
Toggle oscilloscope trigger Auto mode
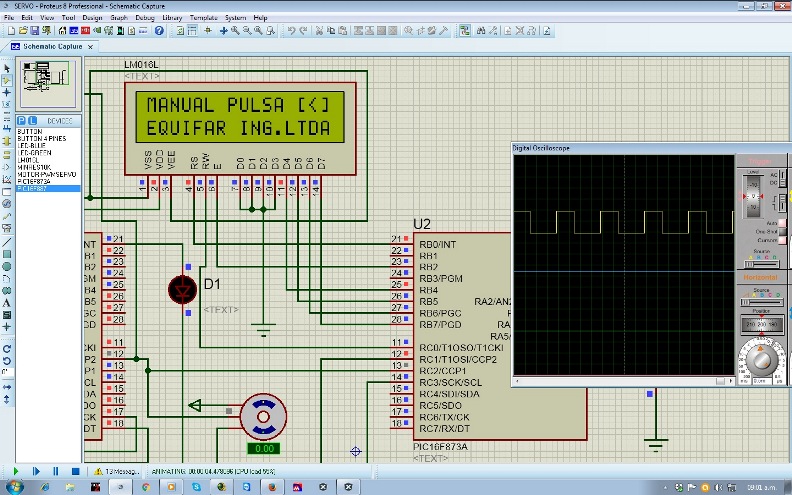(782, 223)
